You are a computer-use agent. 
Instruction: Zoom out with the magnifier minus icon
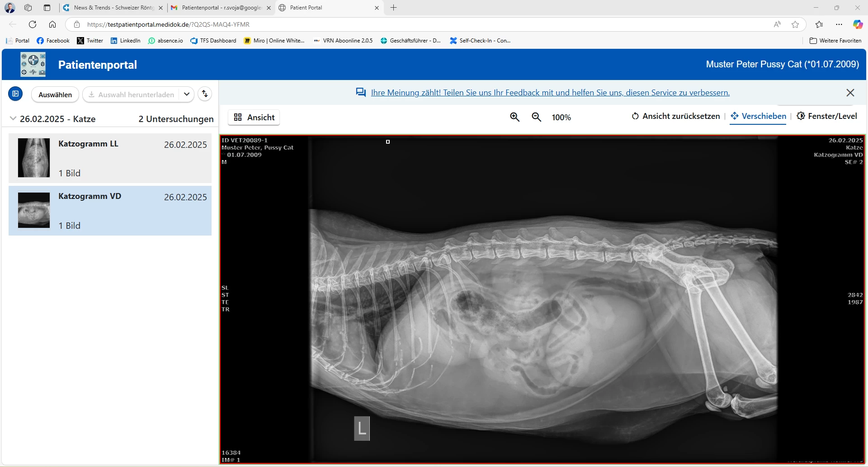click(x=536, y=117)
